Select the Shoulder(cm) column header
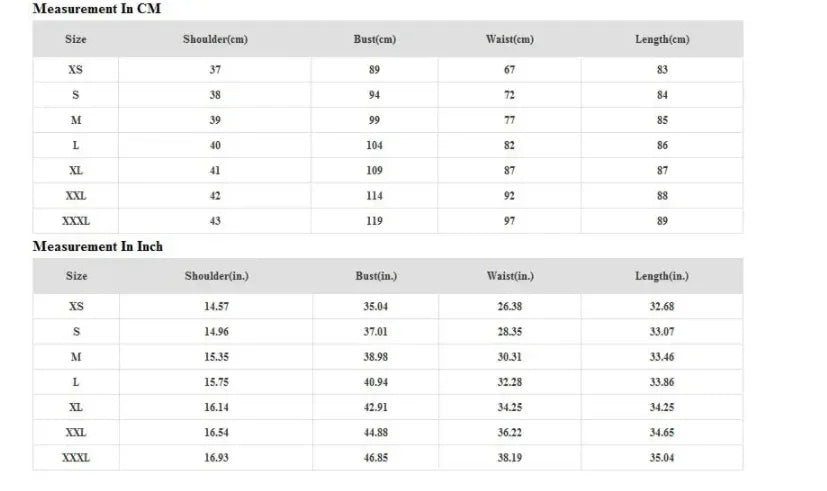Screen dimensions: 827x491 point(215,40)
